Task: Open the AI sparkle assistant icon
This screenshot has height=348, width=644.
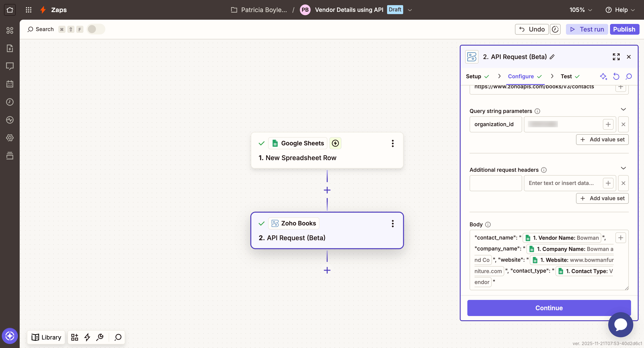Action: tap(603, 76)
